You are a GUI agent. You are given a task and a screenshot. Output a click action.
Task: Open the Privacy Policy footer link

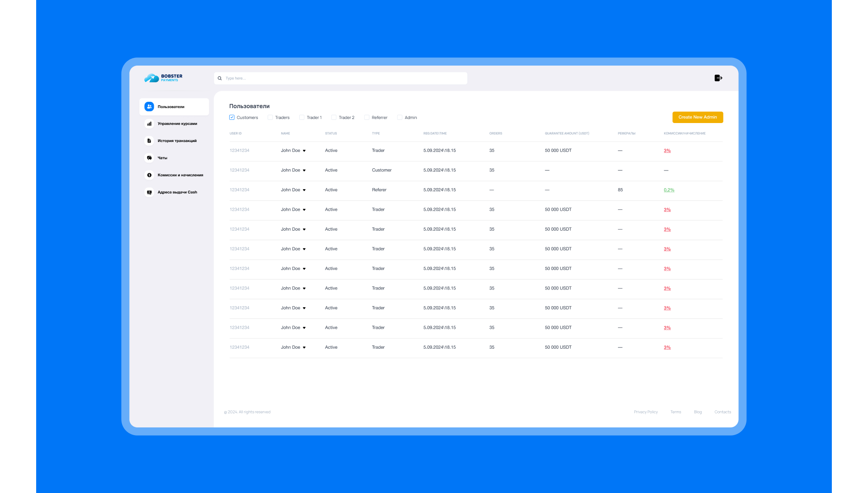pos(646,412)
